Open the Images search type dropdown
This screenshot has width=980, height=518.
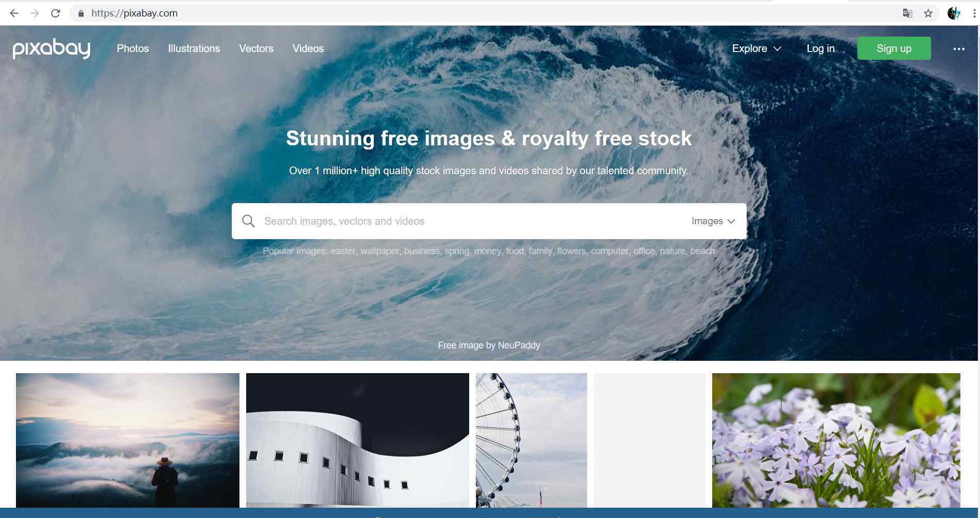[713, 221]
